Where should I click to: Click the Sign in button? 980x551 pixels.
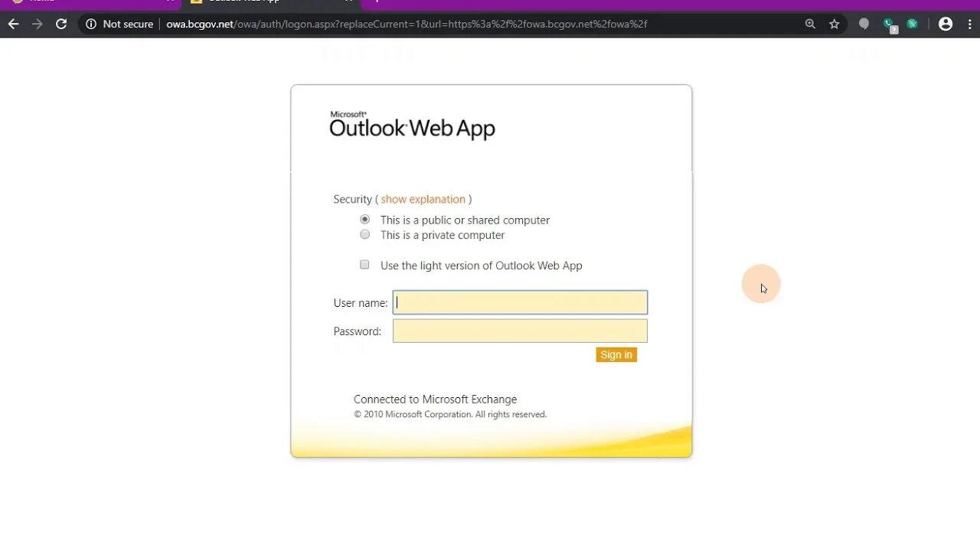click(616, 354)
